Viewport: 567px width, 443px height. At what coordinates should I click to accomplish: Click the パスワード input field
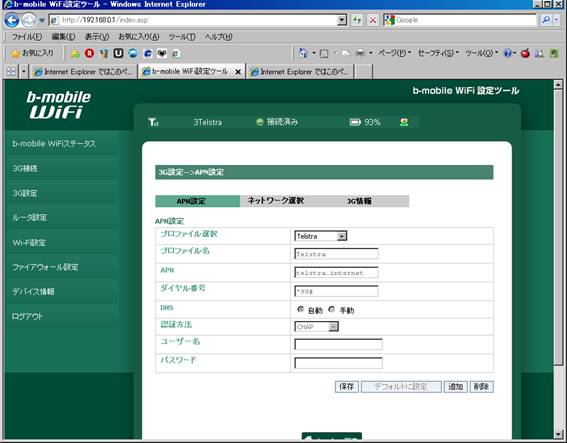338,363
